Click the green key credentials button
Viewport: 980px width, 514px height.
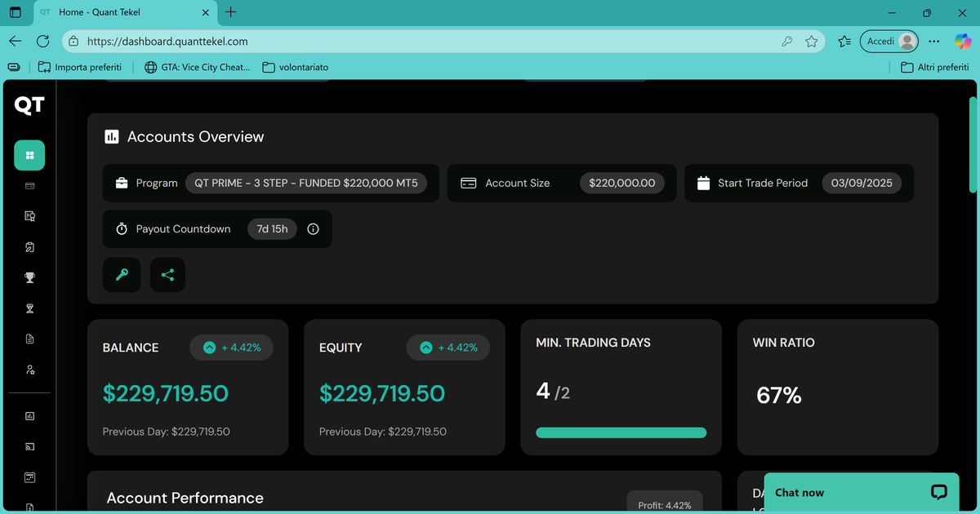pos(122,275)
